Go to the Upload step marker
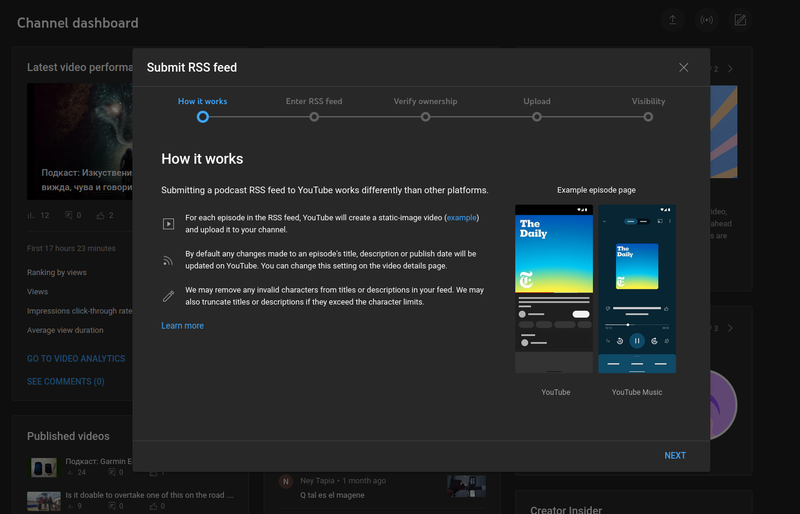Viewport: 800px width, 514px height. (537, 117)
